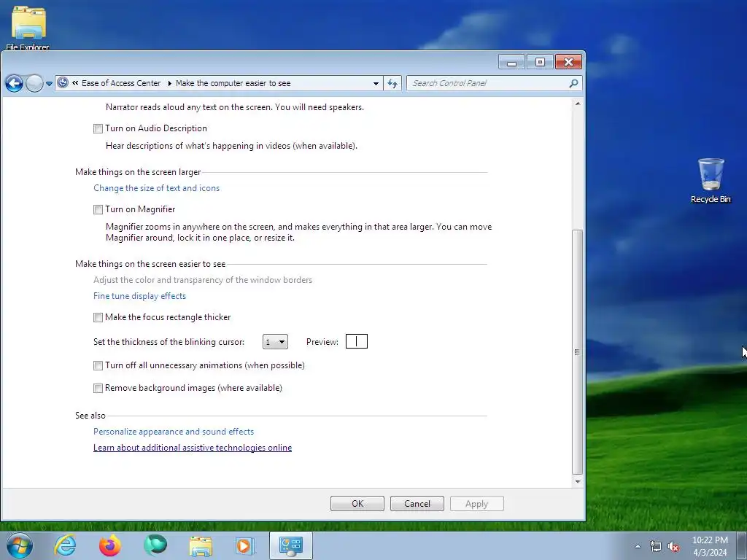Launch Internet Explorer from taskbar
Viewport: 747px width, 560px height.
65,545
